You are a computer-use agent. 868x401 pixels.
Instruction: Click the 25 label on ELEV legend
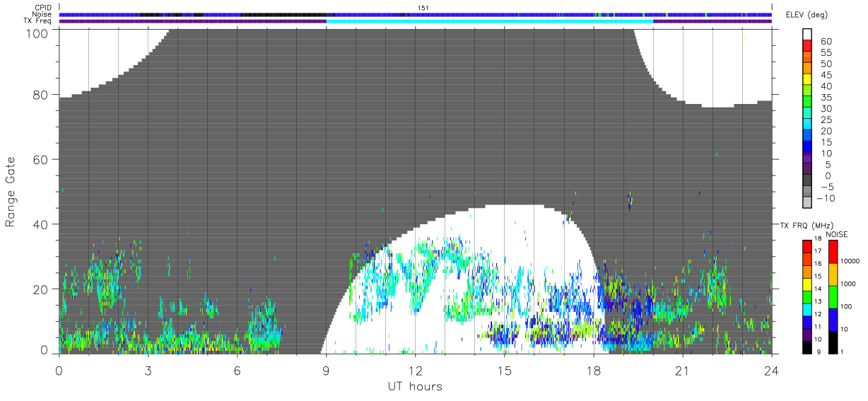(x=826, y=120)
